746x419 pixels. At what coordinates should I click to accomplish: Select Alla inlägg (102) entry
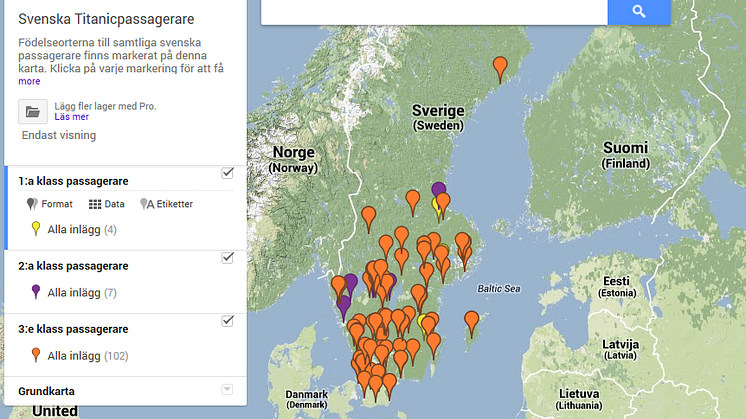88,356
